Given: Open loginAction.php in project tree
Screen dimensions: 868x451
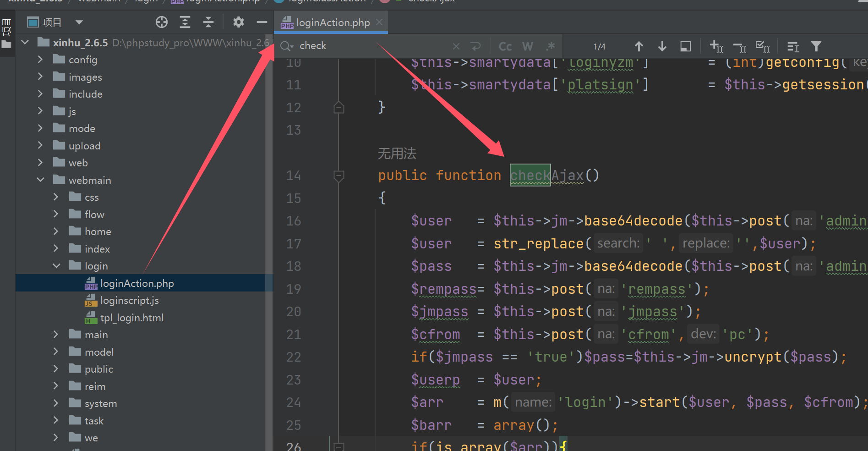Looking at the screenshot, I should [x=137, y=283].
